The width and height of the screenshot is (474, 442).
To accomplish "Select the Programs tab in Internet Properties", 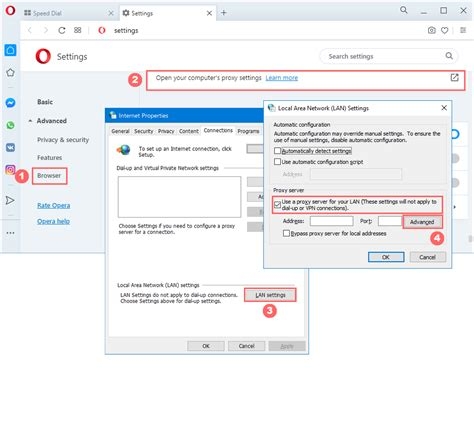I will coord(248,131).
